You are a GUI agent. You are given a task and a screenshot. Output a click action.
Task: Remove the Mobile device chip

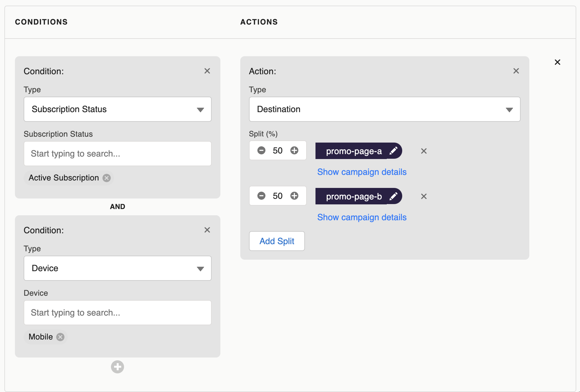[x=60, y=337]
